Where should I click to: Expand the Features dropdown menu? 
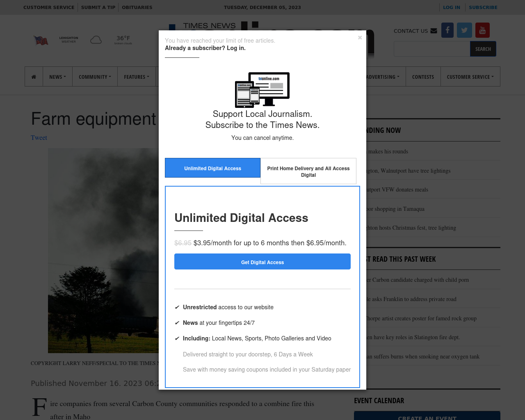137,77
